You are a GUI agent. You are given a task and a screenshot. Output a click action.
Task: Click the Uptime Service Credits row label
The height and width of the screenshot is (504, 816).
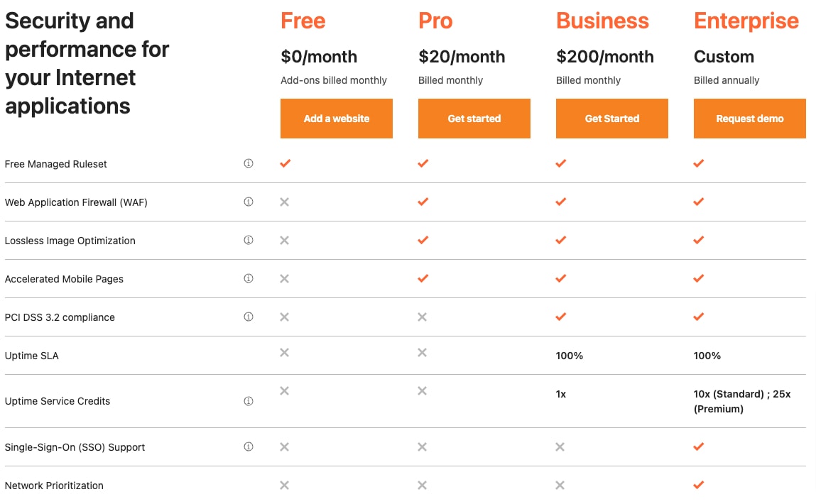coord(58,401)
